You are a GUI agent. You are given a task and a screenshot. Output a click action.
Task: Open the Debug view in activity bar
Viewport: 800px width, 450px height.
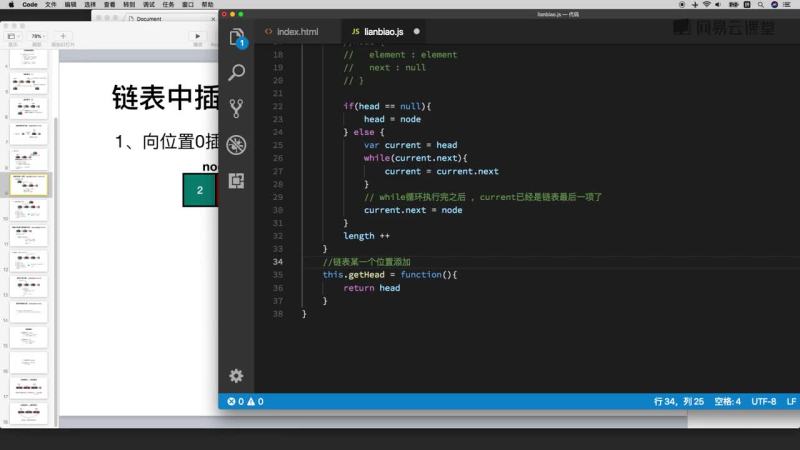[236, 145]
